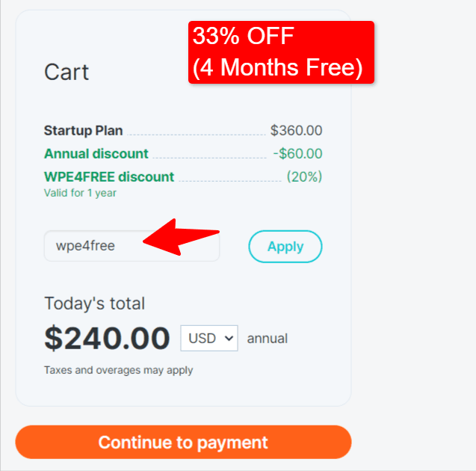The image size is (476, 471).
Task: Click the (20%) discount value
Action: 304,177
